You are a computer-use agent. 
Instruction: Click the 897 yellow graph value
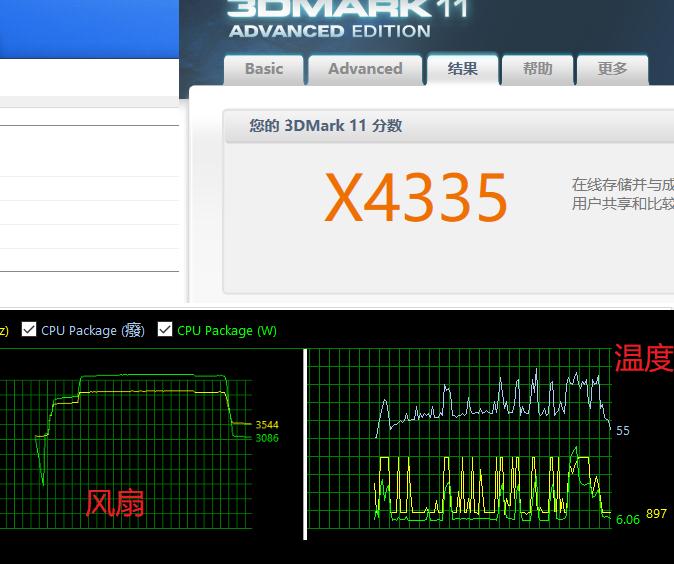[x=656, y=513]
